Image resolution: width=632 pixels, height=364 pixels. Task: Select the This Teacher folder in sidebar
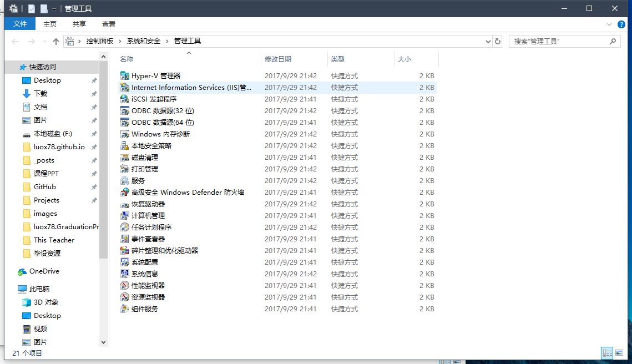click(54, 240)
